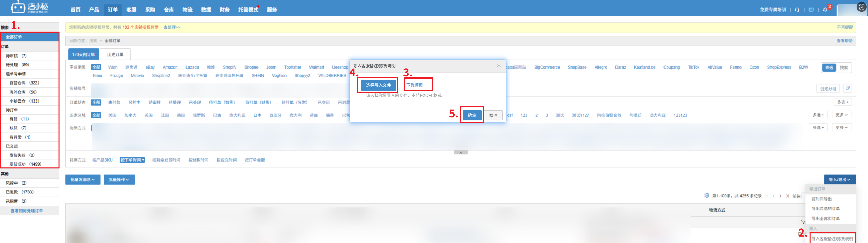This screenshot has height=243, width=868.
Task: Open 批量操作 dropdown
Action: coord(119,180)
